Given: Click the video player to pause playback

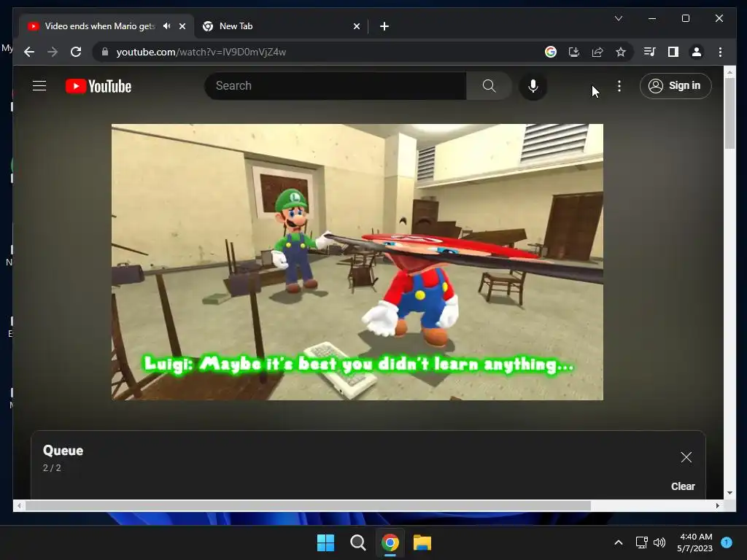Looking at the screenshot, I should coord(357,262).
